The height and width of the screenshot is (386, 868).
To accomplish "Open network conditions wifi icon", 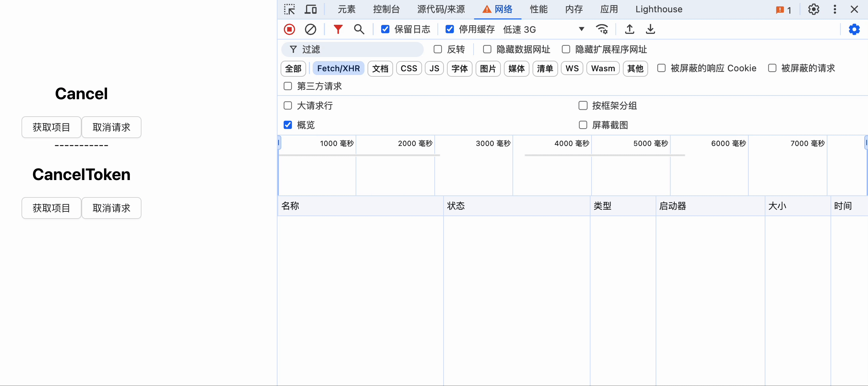I will [602, 29].
